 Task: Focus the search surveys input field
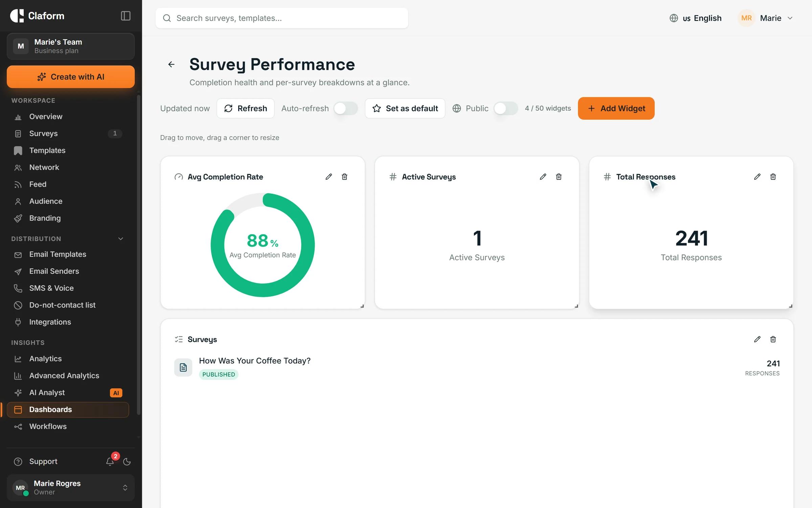coord(282,18)
